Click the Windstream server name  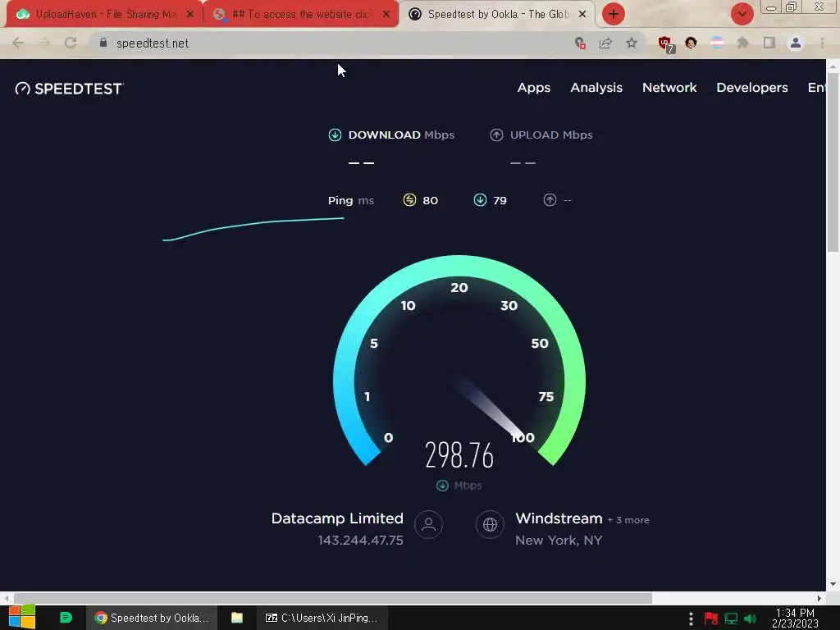pyautogui.click(x=559, y=518)
